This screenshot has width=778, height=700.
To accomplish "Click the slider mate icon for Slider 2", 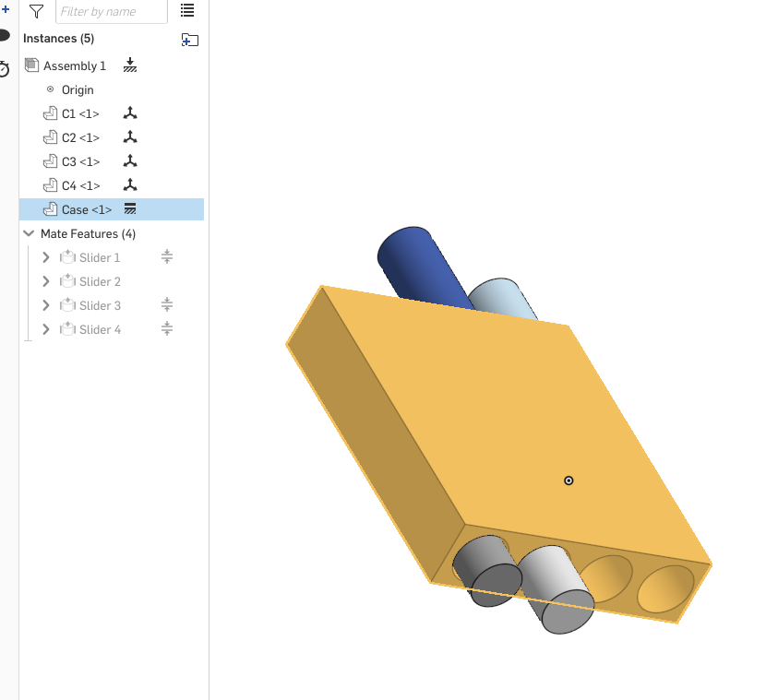I will point(67,281).
